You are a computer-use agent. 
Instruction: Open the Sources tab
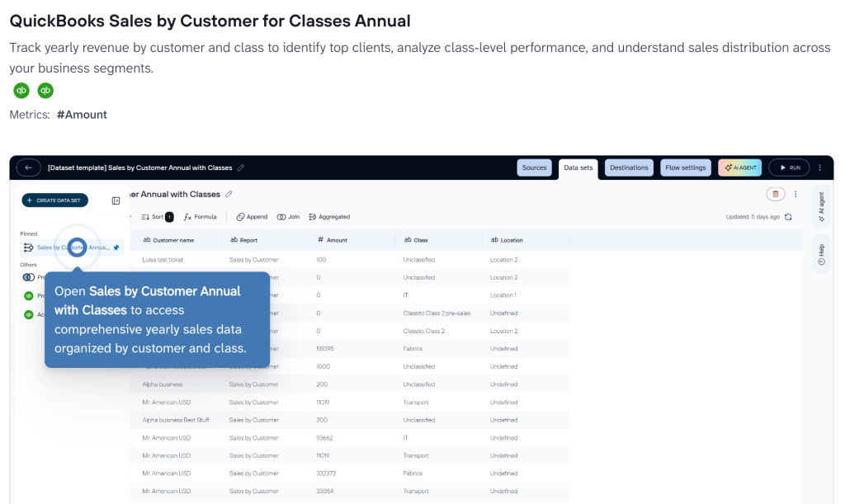[534, 167]
